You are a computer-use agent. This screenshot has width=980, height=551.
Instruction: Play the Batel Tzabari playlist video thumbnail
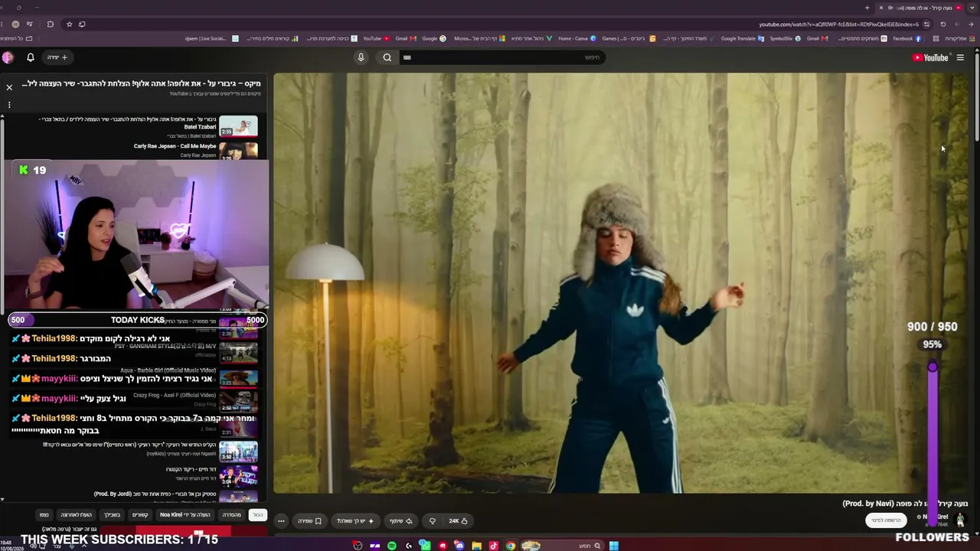238,126
